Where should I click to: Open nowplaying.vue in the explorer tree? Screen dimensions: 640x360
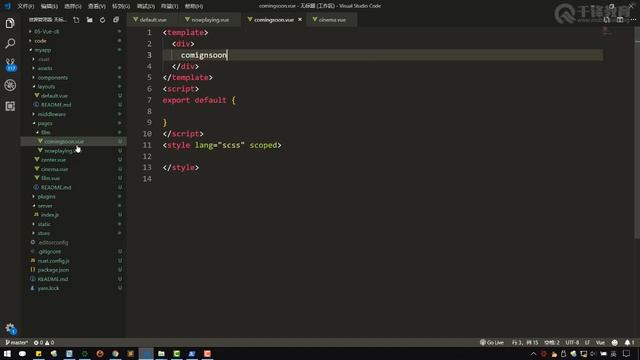point(59,151)
